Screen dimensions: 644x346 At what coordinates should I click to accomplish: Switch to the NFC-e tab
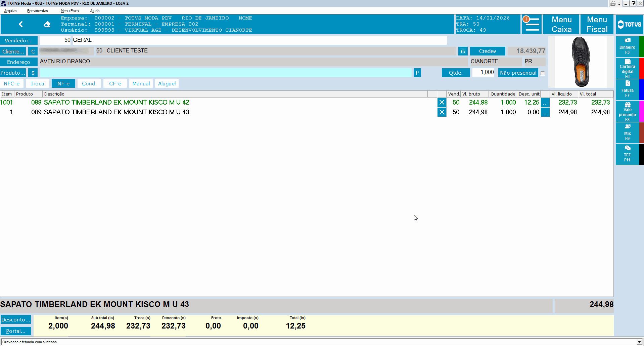pos(12,84)
